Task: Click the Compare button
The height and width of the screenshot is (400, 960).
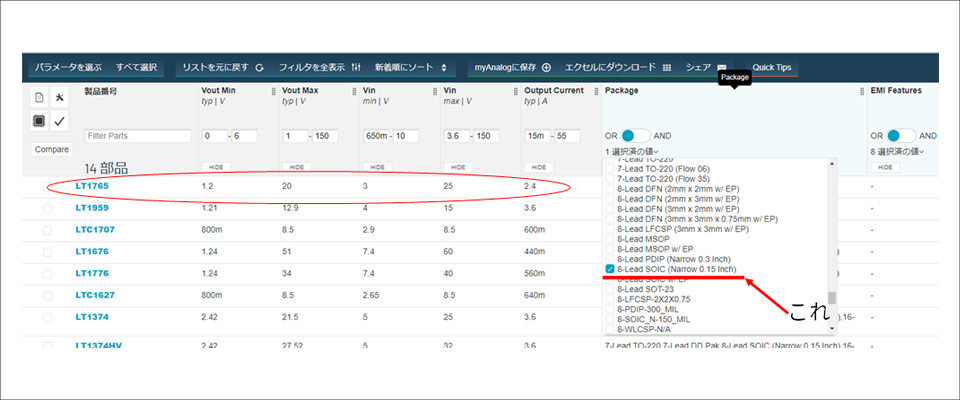Action: [x=51, y=149]
